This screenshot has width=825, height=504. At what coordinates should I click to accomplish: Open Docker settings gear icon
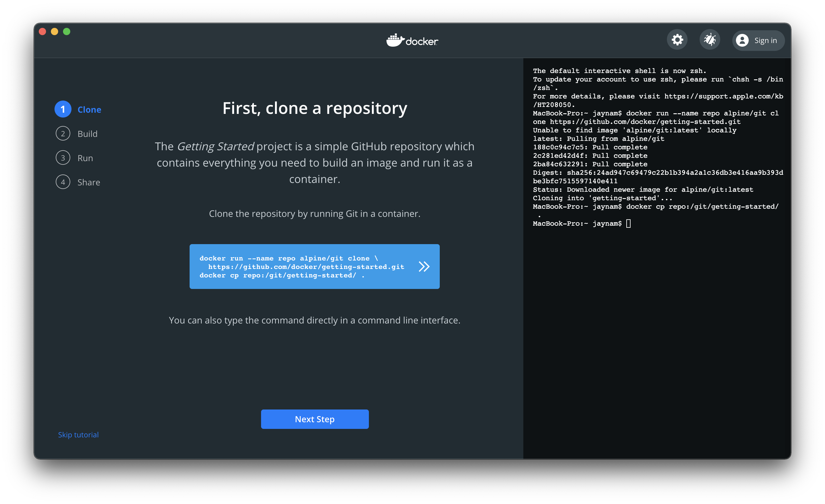[x=677, y=40]
